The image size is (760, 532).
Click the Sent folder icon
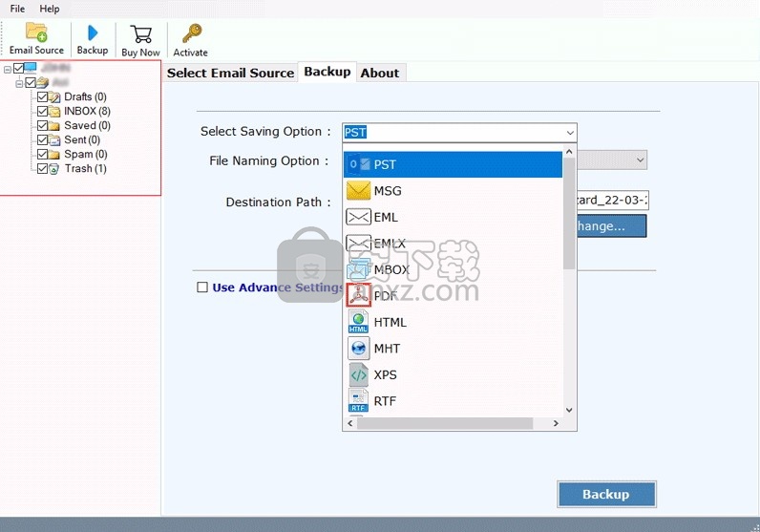pyautogui.click(x=54, y=140)
